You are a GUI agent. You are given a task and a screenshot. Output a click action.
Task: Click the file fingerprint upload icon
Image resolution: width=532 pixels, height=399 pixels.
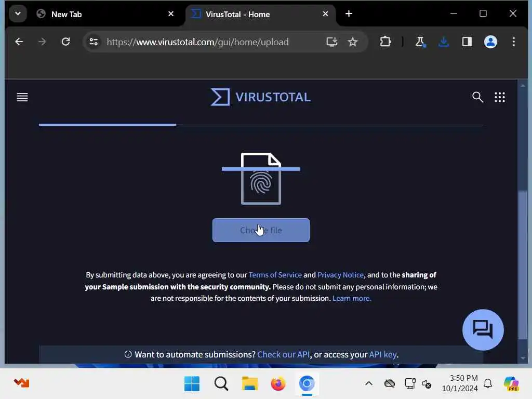261,179
